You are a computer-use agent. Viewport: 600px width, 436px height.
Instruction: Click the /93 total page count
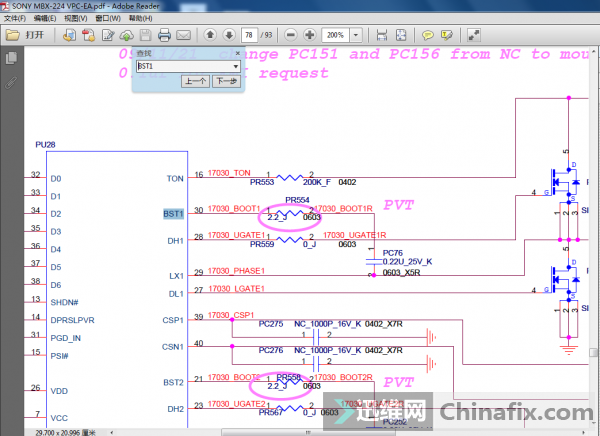coord(266,35)
